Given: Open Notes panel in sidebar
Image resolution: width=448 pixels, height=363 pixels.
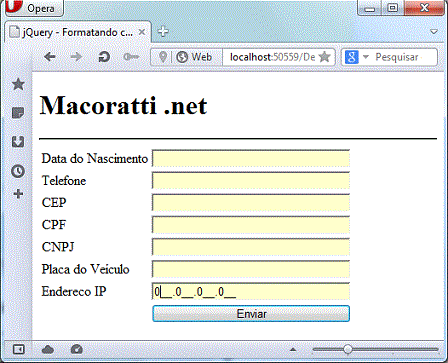Looking at the screenshot, I should (x=18, y=113).
